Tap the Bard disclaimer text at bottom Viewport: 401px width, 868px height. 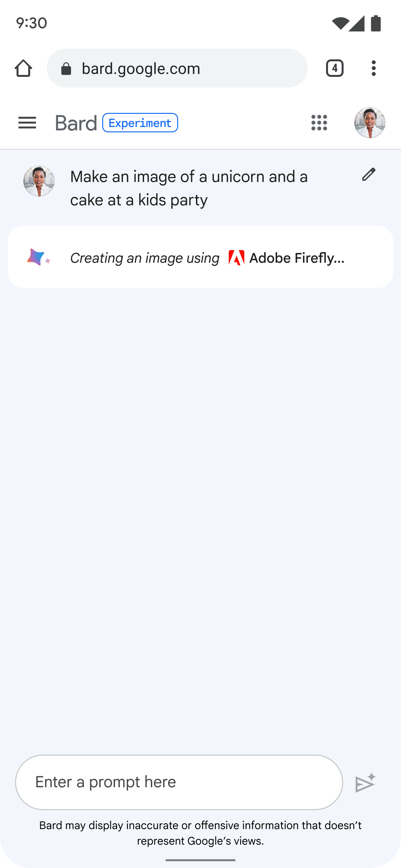coord(200,833)
